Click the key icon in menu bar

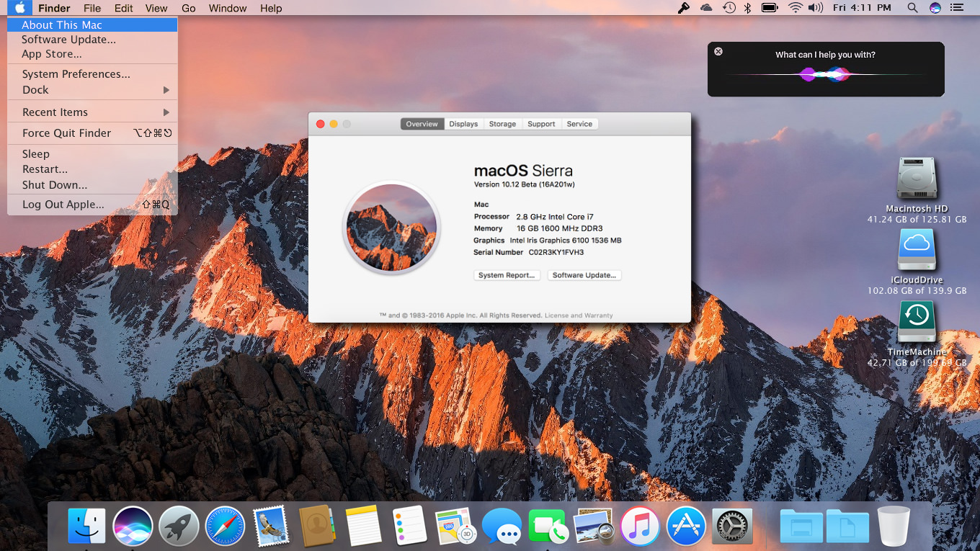coord(683,8)
